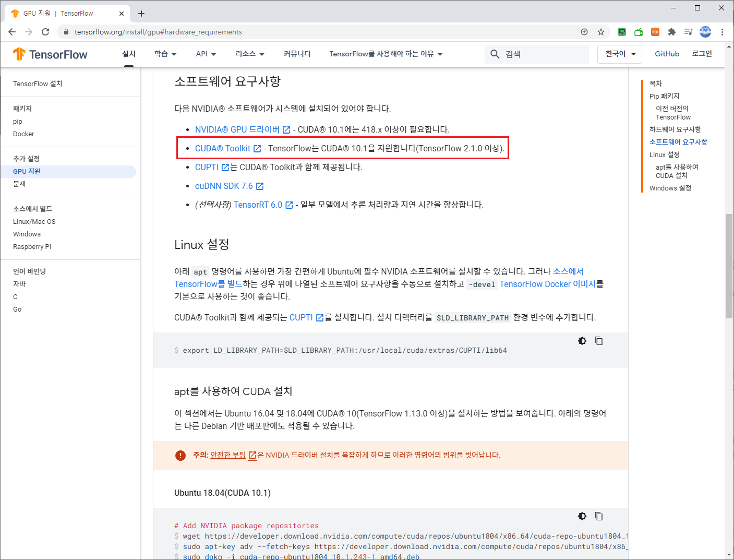
Task: Select pip in the sidebar
Action: pos(18,122)
